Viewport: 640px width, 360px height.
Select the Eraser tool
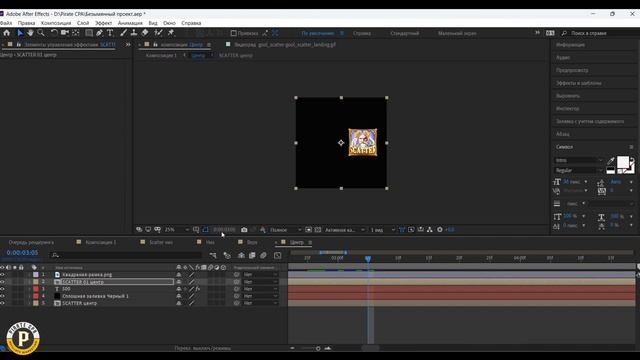pyautogui.click(x=145, y=33)
